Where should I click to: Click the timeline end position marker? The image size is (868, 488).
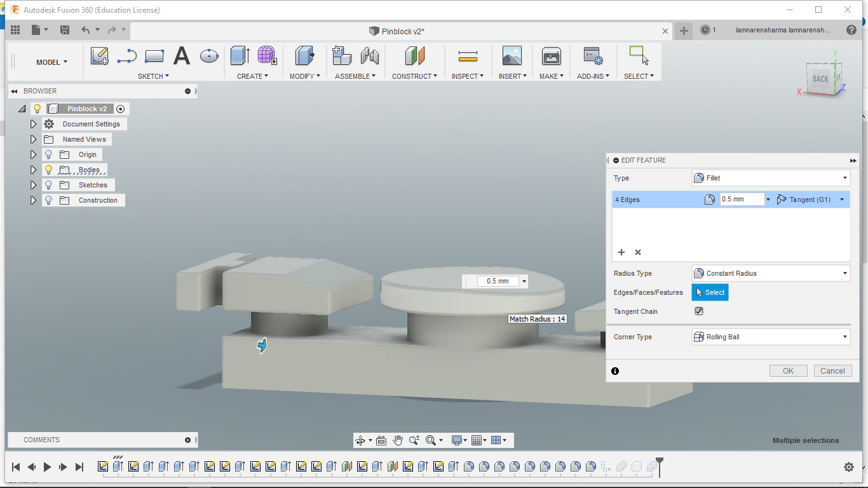pyautogui.click(x=660, y=462)
